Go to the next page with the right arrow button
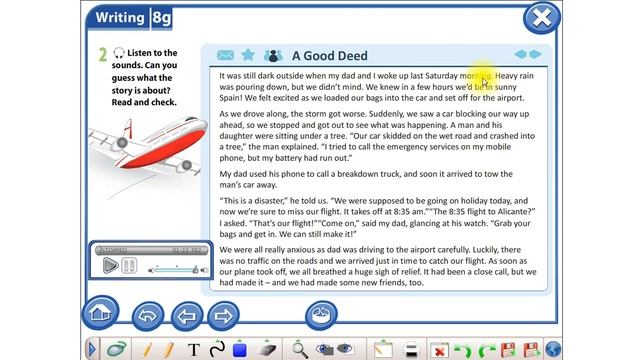This screenshot has height=360, width=640. pyautogui.click(x=223, y=316)
